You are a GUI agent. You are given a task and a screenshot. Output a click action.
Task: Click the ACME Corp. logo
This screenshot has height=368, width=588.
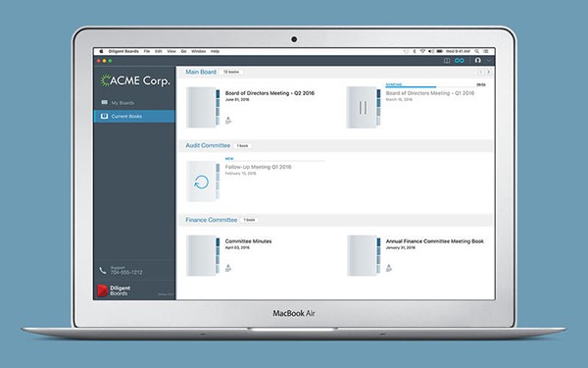point(135,80)
